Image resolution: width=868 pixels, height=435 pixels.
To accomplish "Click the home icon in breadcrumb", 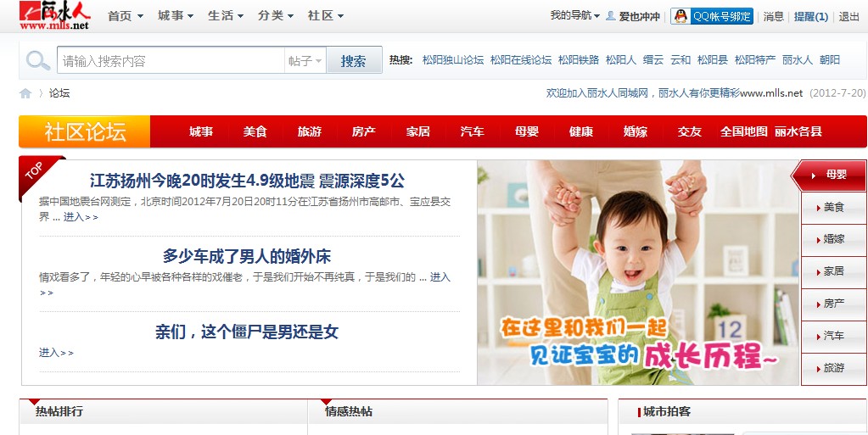I will [x=25, y=93].
